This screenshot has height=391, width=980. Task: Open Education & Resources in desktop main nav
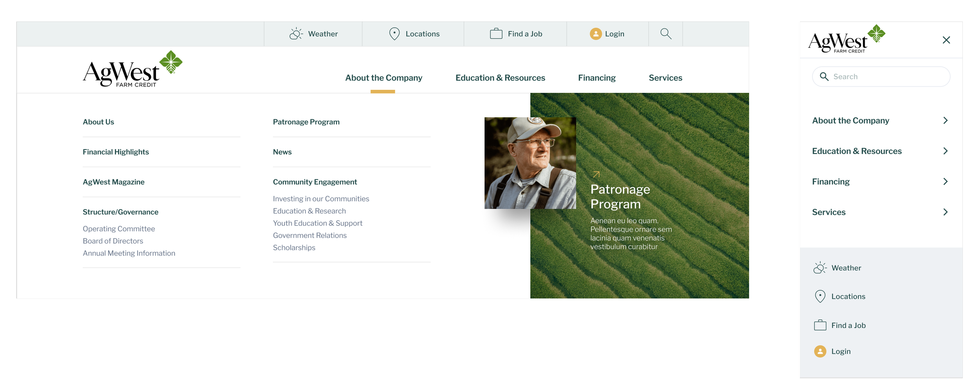pos(500,78)
